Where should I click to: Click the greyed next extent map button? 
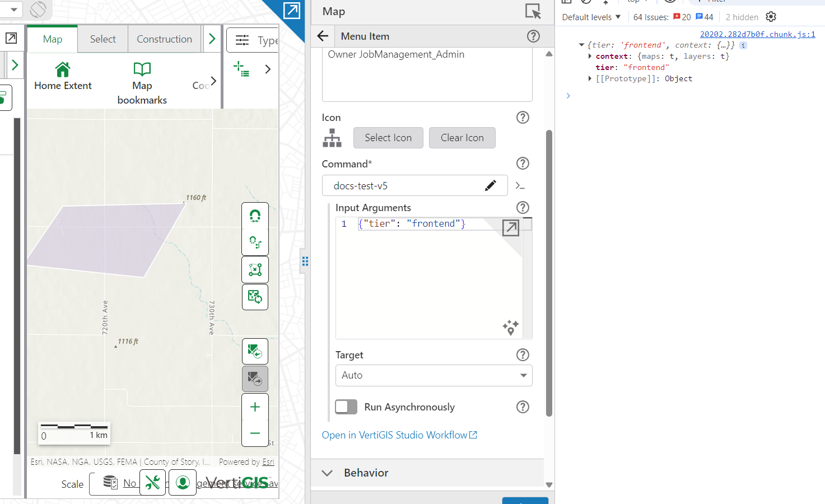(x=255, y=379)
